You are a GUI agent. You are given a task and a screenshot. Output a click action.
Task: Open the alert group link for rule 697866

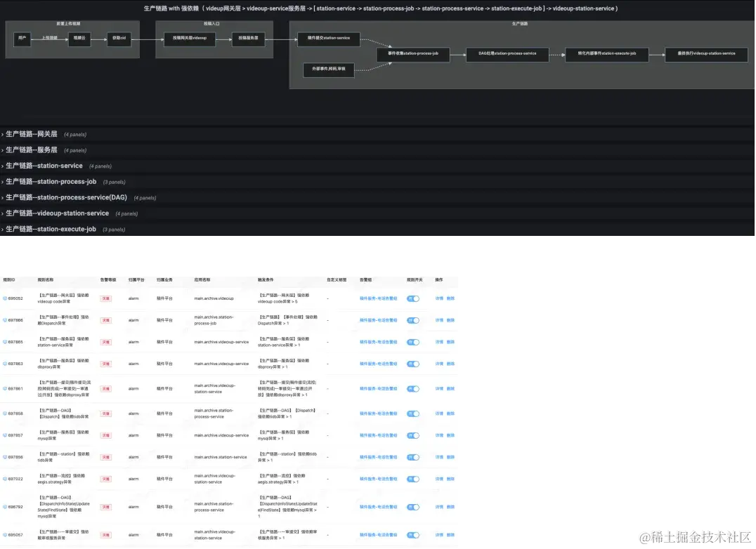tap(379, 320)
